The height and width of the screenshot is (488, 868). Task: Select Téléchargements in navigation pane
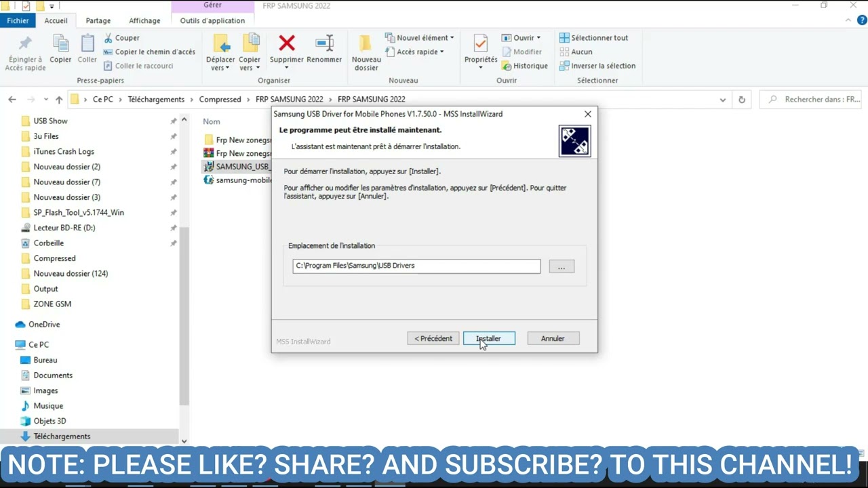62,436
